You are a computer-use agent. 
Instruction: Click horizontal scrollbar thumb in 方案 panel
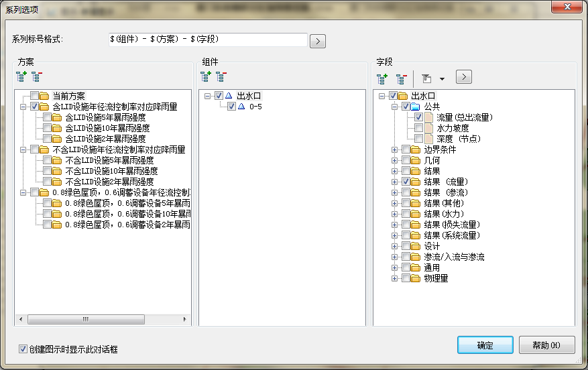coord(86,319)
